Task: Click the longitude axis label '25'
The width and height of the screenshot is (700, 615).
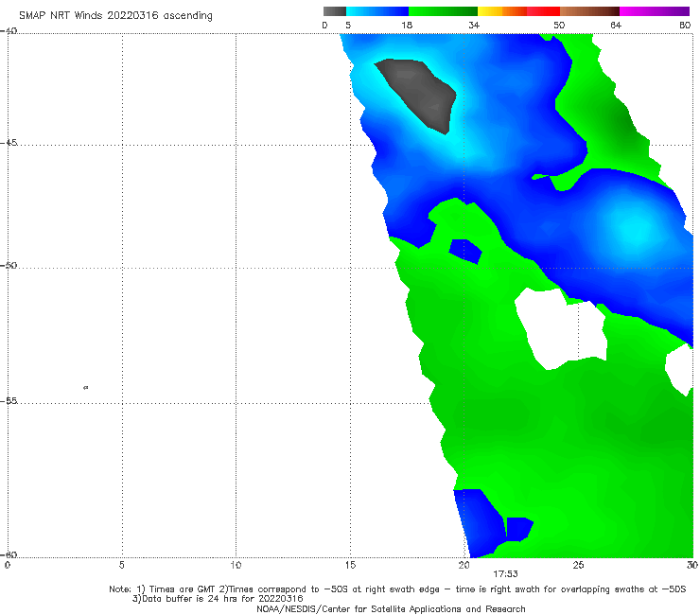Action: point(578,565)
